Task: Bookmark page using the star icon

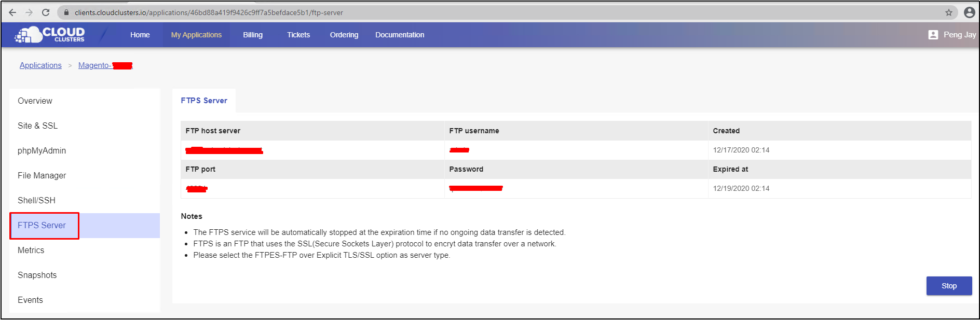Action: pyautogui.click(x=949, y=12)
